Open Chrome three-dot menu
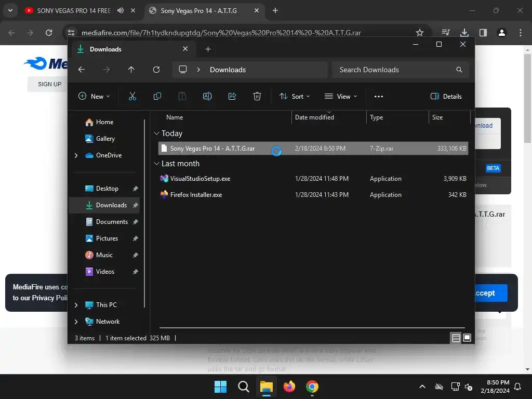Viewport: 532px width, 399px height. click(x=521, y=33)
